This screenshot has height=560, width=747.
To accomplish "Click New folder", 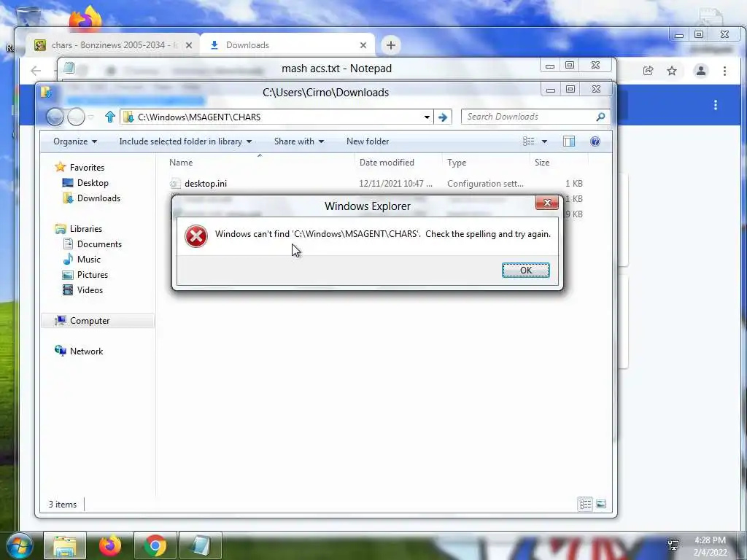I will click(x=368, y=141).
